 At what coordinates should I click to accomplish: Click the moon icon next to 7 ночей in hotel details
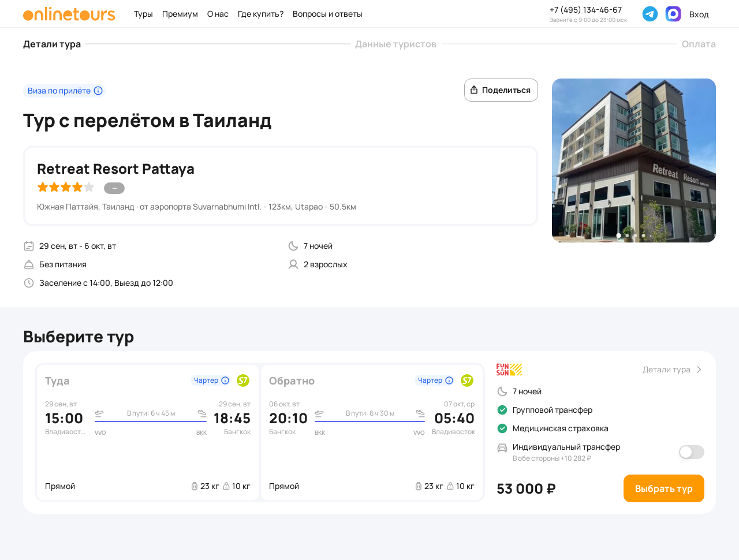tap(293, 246)
